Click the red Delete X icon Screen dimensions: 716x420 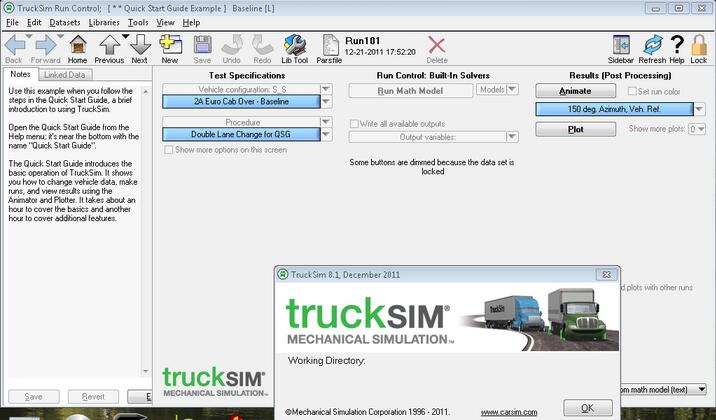(437, 45)
